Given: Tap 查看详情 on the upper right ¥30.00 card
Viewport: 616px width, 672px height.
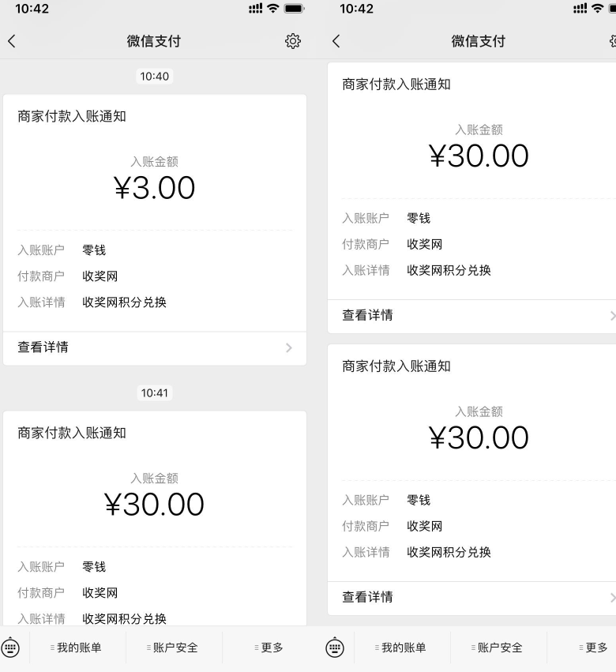Looking at the screenshot, I should point(367,315).
